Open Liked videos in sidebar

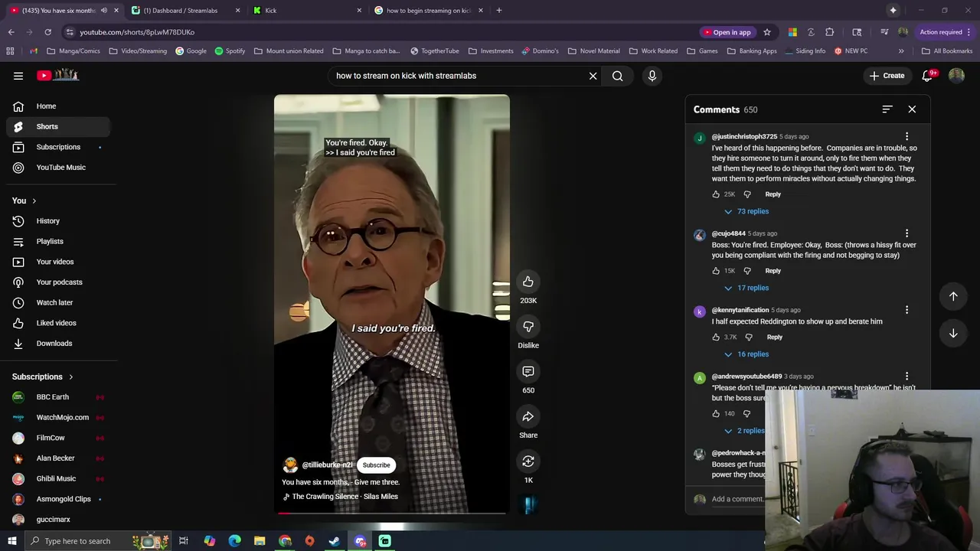point(58,323)
